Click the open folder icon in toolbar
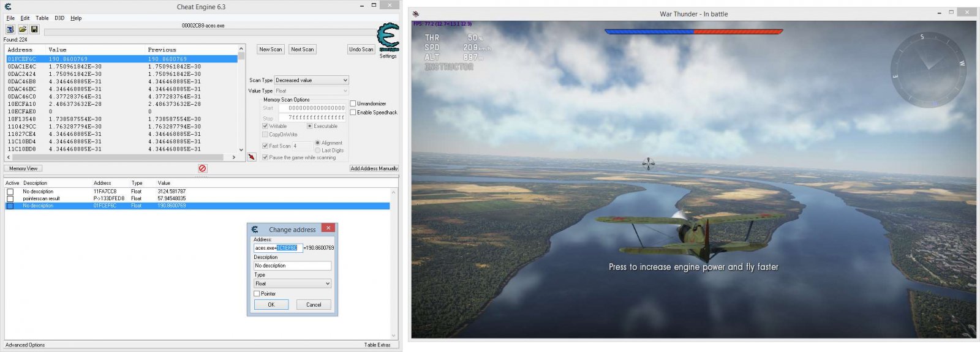Viewport: 980px width, 352px height. click(22, 29)
